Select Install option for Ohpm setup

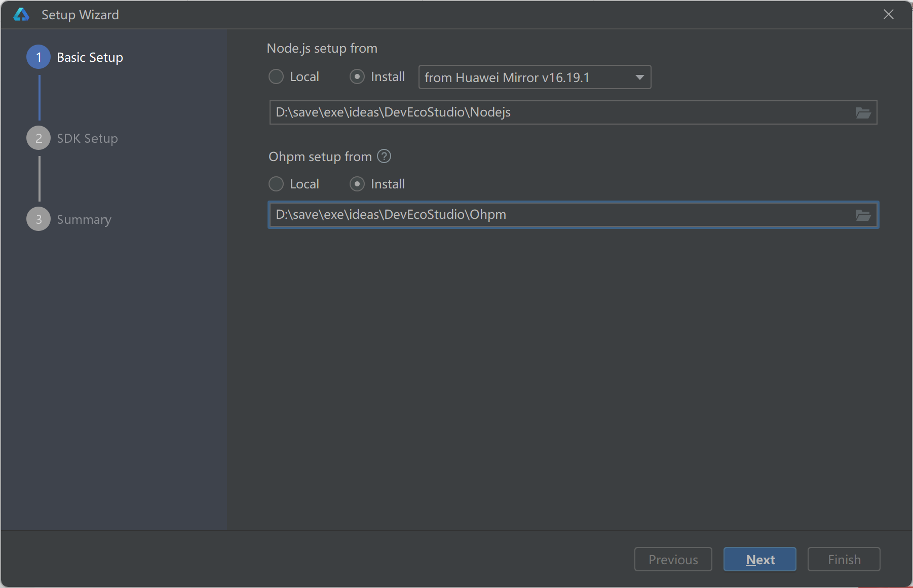click(x=357, y=184)
